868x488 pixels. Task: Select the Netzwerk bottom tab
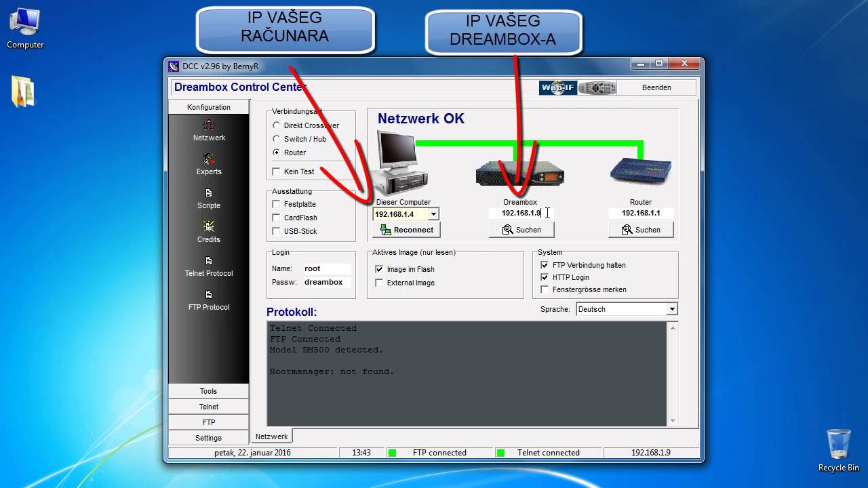tap(272, 436)
